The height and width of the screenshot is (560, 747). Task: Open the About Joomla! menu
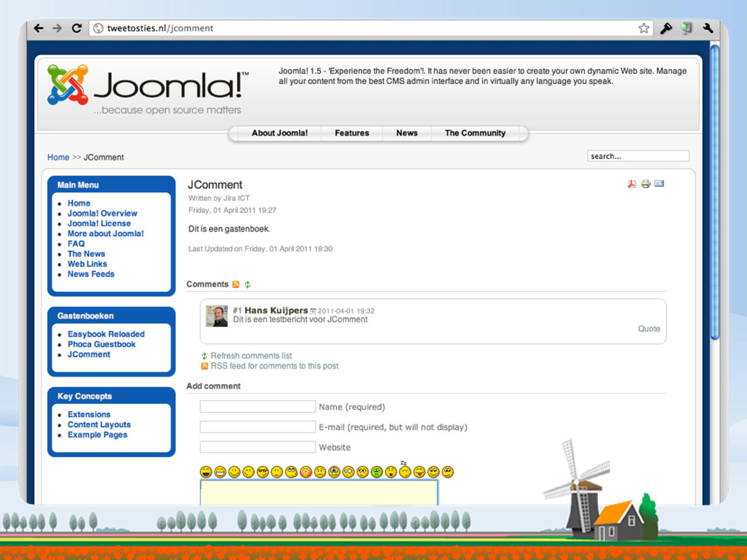(280, 133)
